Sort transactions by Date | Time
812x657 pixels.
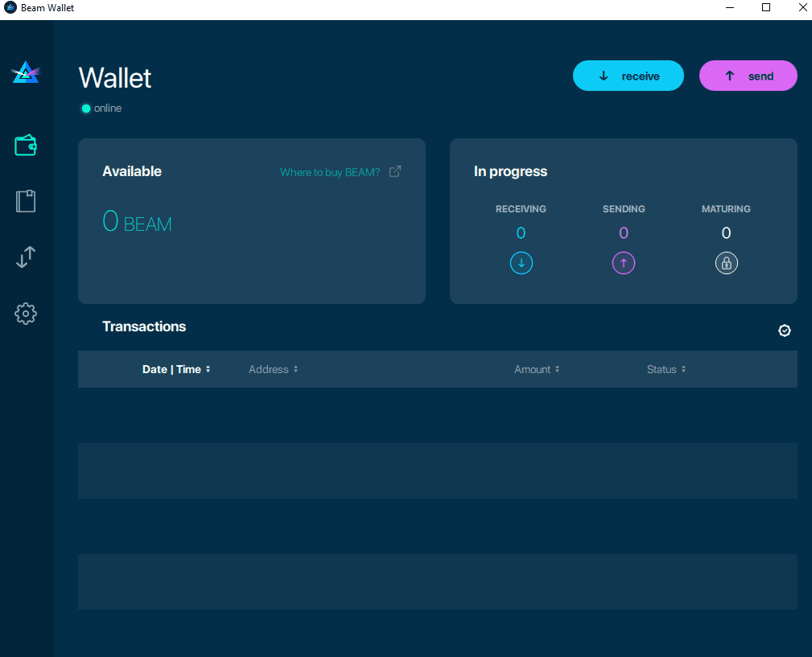(176, 369)
